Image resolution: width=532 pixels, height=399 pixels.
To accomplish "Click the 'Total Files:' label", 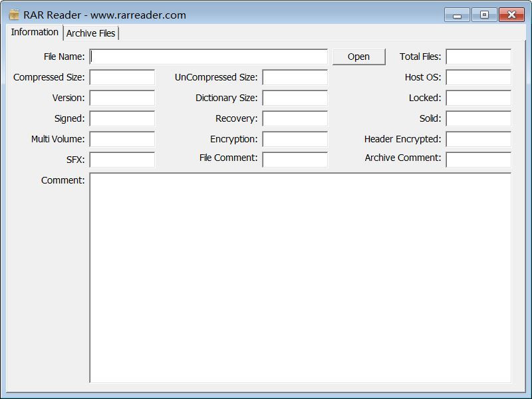I will [x=420, y=57].
